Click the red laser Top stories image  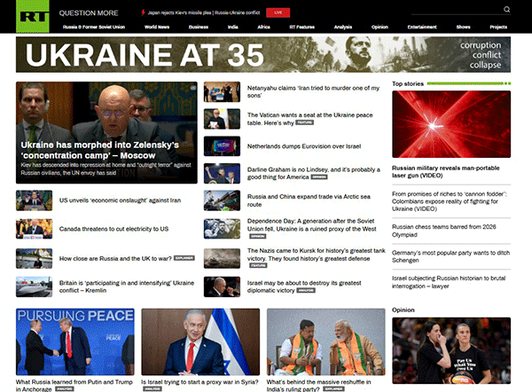point(451,124)
